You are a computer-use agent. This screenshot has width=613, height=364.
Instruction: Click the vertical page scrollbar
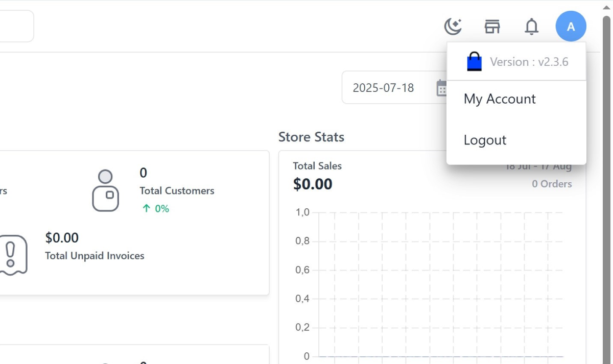coord(607,153)
